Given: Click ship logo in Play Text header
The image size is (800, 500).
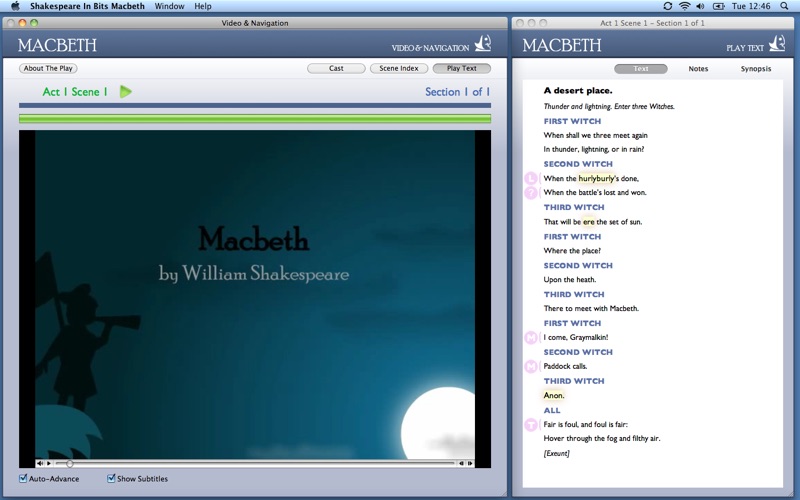Looking at the screenshot, I should point(777,43).
